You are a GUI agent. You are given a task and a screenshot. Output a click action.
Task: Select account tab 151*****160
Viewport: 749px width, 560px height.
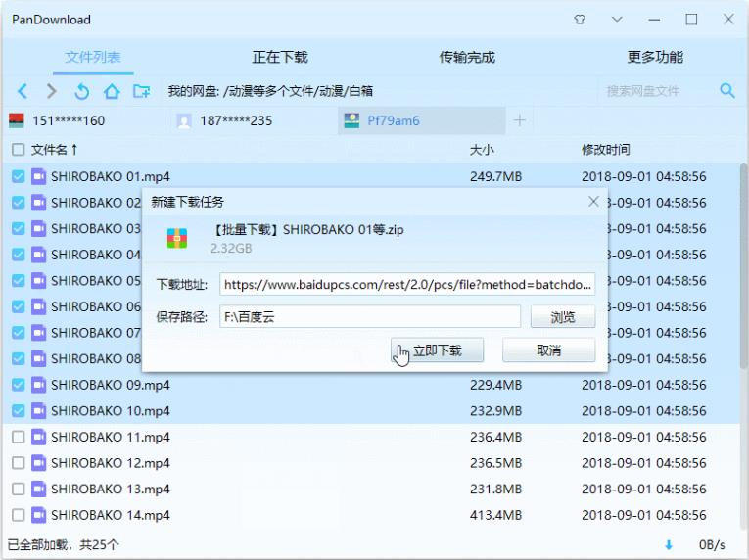86,120
